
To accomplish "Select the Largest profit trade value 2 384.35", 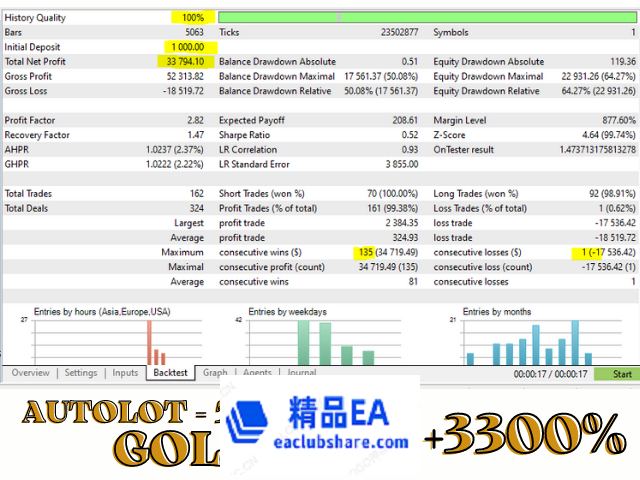I will tap(402, 223).
